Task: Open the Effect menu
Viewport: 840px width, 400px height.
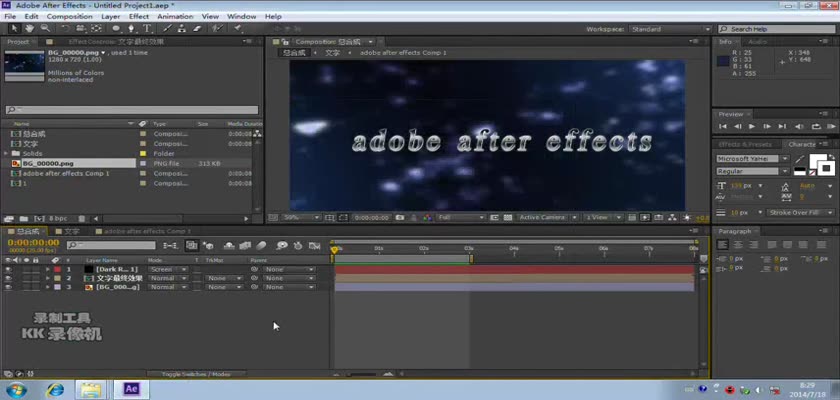Action: pyautogui.click(x=139, y=17)
